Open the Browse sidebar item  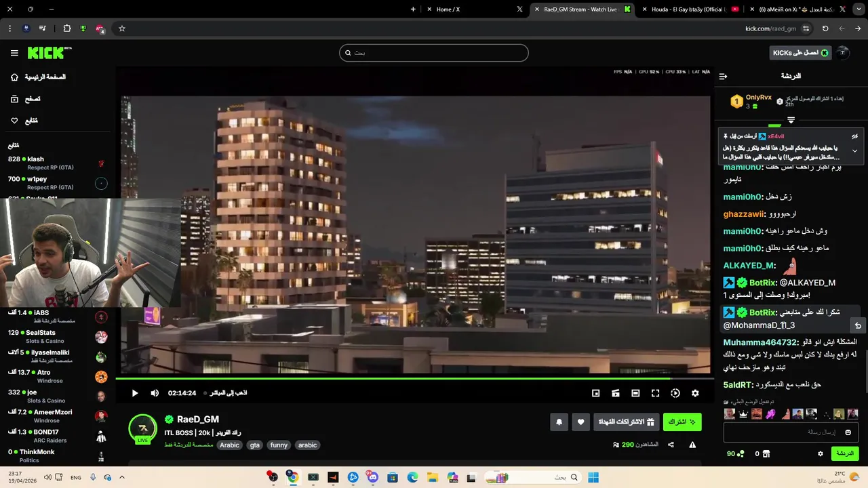tap(25, 99)
